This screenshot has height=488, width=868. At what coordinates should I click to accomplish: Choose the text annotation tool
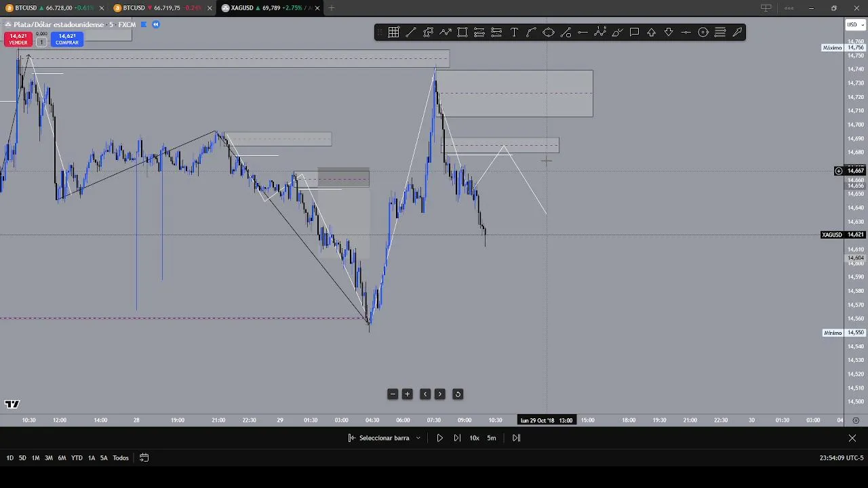[514, 33]
